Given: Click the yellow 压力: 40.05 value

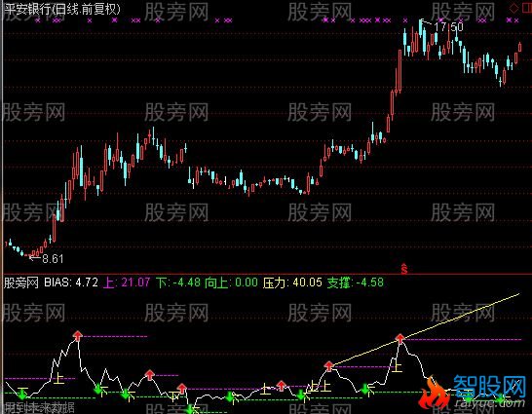Looking at the screenshot, I should coord(292,282).
